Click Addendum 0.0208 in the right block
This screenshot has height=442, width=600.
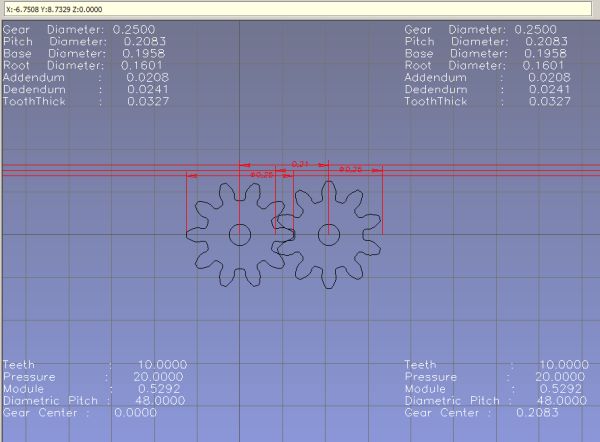(x=488, y=77)
